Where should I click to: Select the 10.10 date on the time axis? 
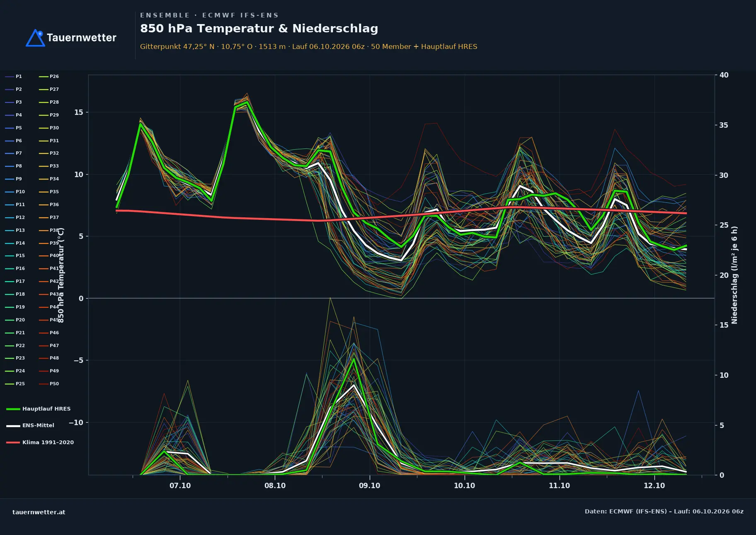(x=465, y=486)
